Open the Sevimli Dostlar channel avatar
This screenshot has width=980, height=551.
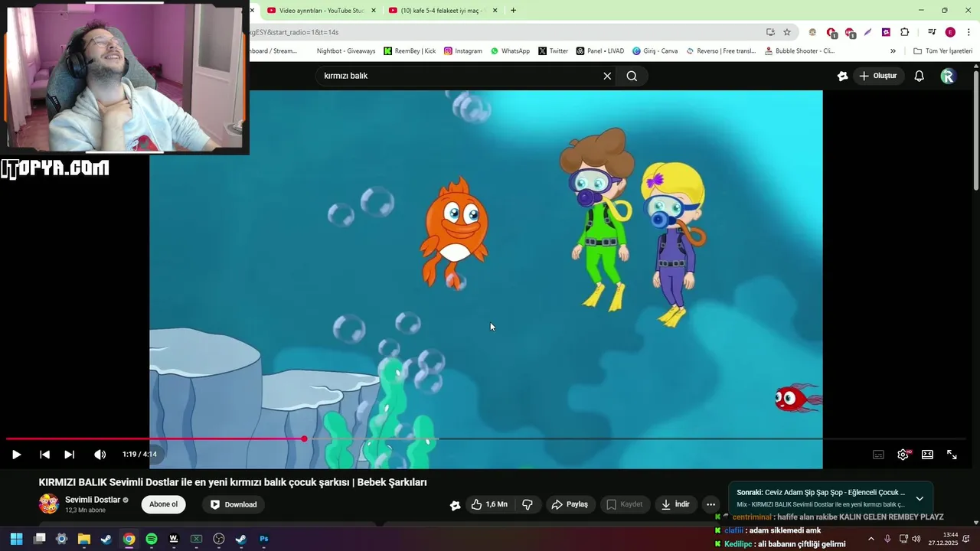coord(49,504)
